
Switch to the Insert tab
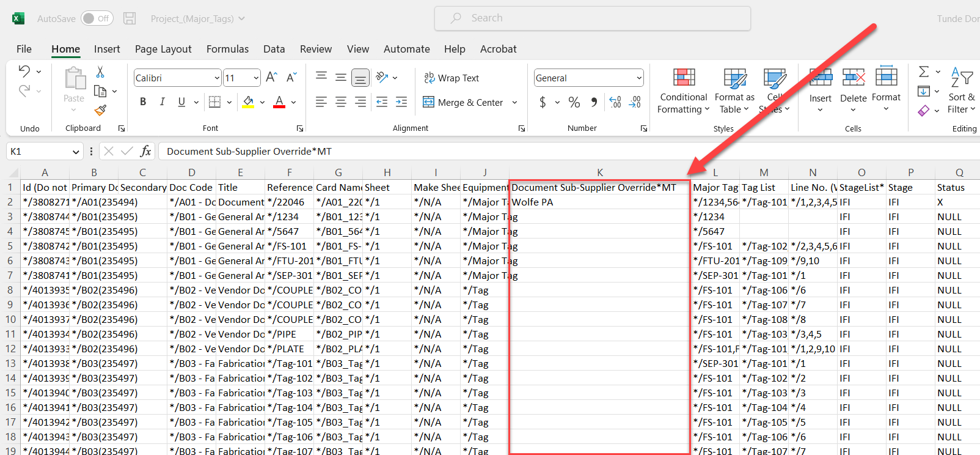pyautogui.click(x=107, y=49)
